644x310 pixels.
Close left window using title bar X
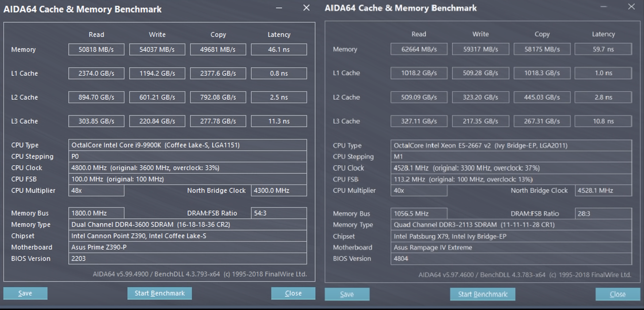point(306,8)
